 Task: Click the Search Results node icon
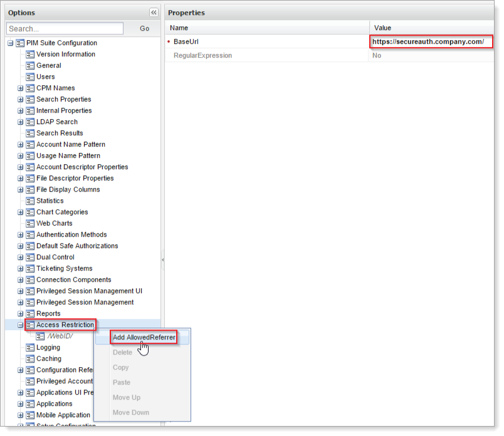(x=30, y=133)
